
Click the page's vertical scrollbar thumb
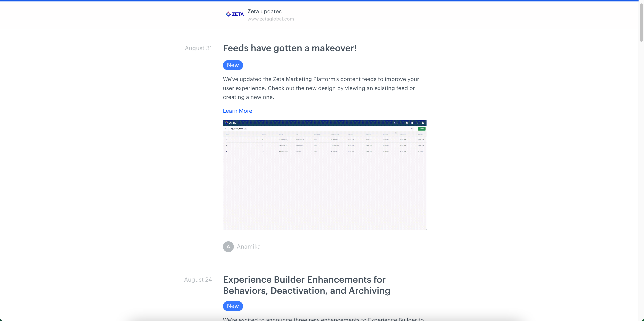(641, 23)
